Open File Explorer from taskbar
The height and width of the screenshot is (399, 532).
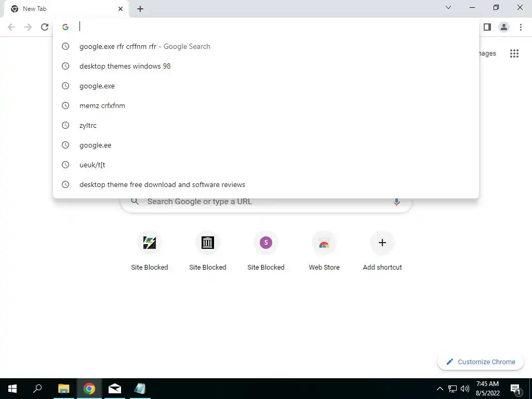tap(64, 389)
